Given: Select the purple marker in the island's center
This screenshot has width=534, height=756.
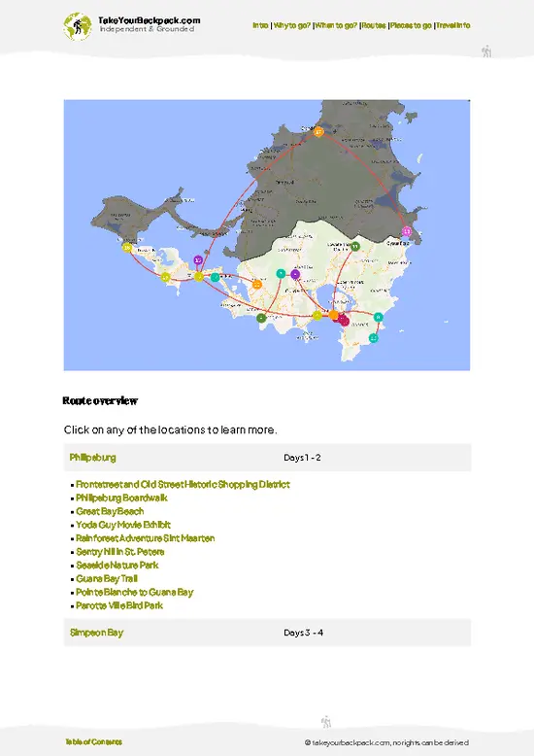Looking at the screenshot, I should coord(295,274).
